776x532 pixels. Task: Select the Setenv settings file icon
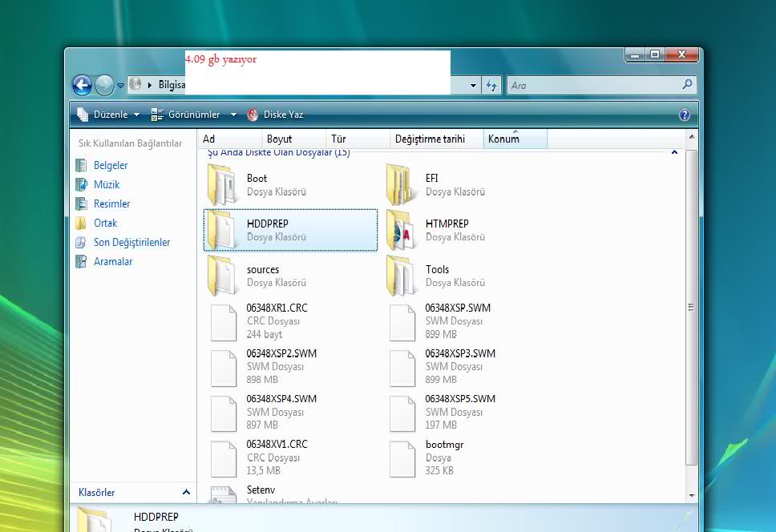[223, 495]
